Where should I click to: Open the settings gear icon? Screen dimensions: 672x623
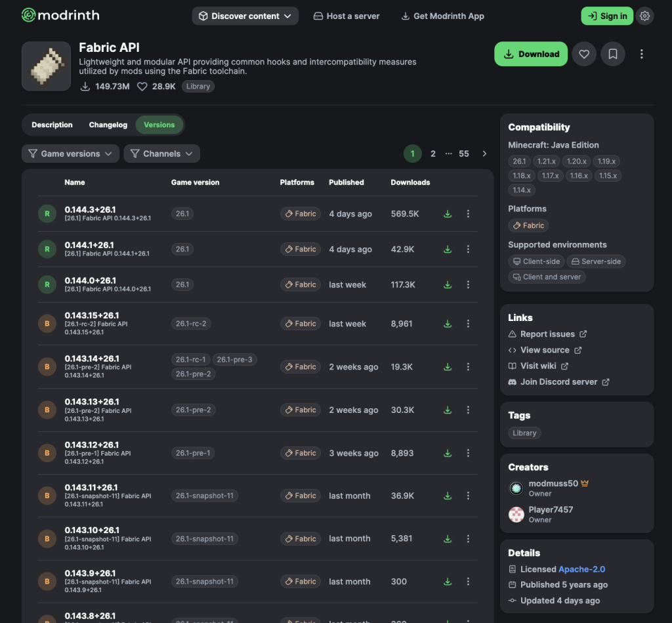pos(644,16)
